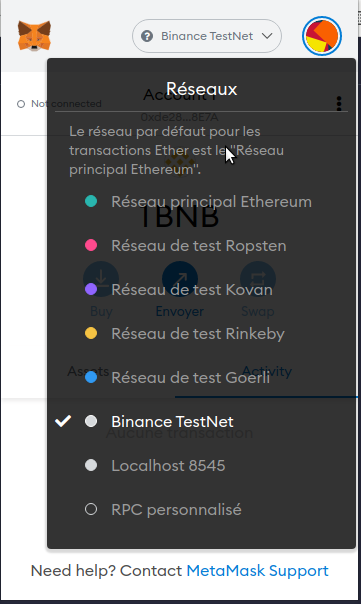Expand the Binance TestNet network dropdown
The image size is (361, 604).
coord(207,36)
